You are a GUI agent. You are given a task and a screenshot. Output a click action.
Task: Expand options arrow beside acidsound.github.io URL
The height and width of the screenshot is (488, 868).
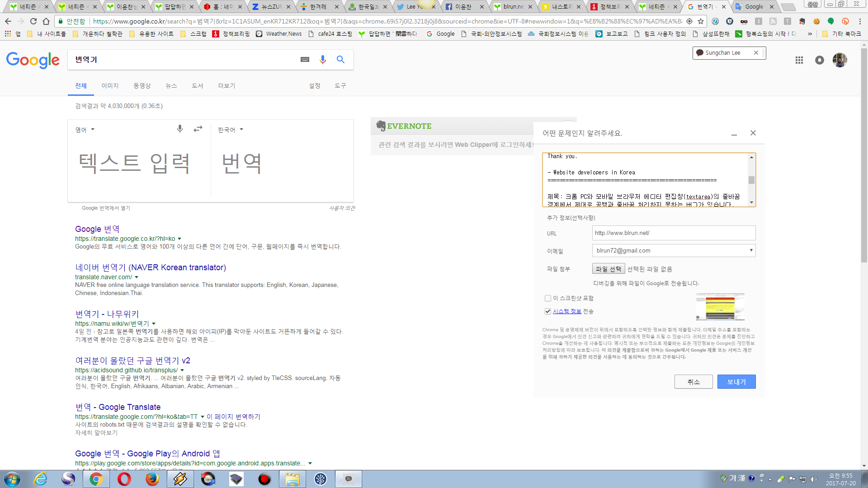pos(182,370)
